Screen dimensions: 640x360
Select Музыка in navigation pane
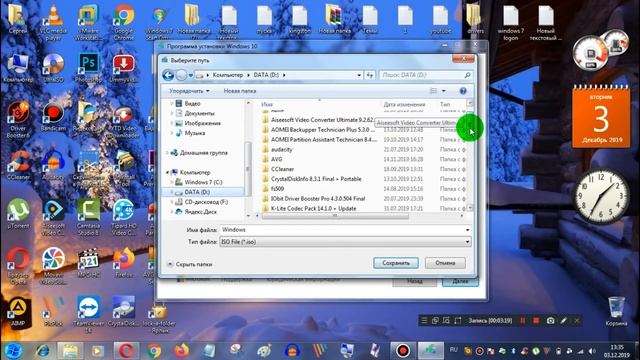click(194, 133)
